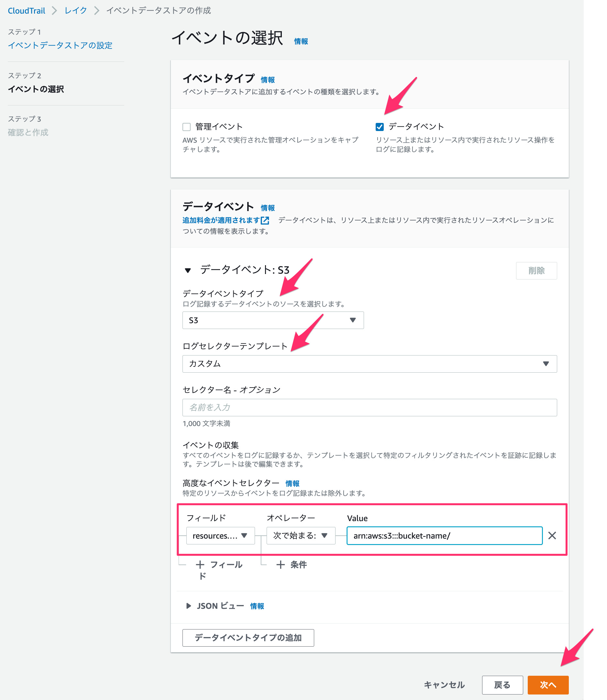Disable the データイベント checkbox
The width and height of the screenshot is (607, 700).
pos(380,126)
